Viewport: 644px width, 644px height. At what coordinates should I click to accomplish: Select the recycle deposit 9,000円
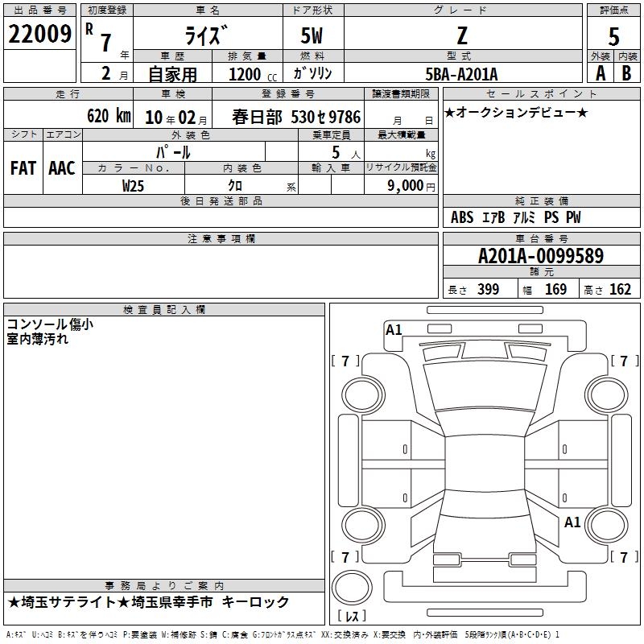pos(411,186)
